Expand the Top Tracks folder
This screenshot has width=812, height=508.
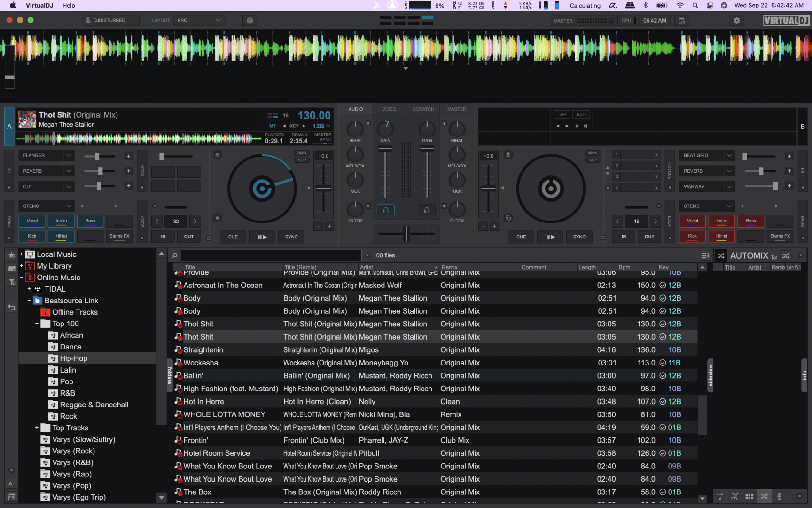point(37,428)
